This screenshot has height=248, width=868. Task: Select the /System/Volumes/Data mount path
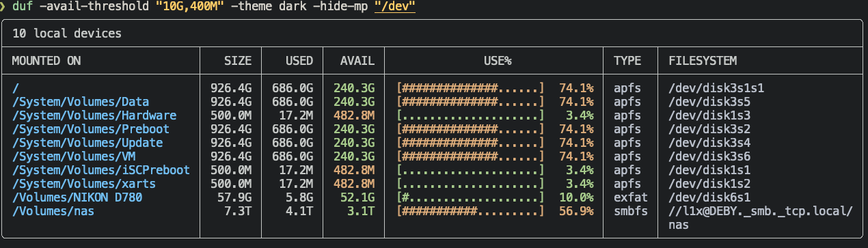(x=81, y=102)
